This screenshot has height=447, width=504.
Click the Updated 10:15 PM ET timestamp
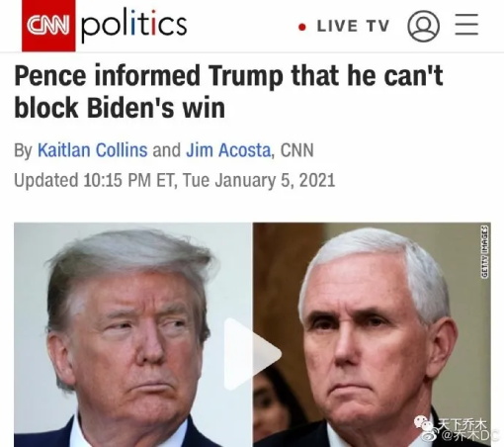coord(175,180)
